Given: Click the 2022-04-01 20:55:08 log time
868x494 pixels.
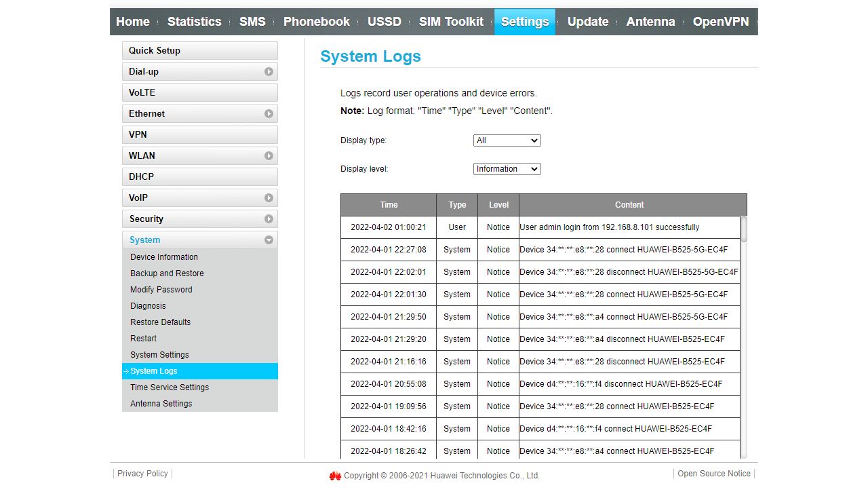Looking at the screenshot, I should click(389, 384).
